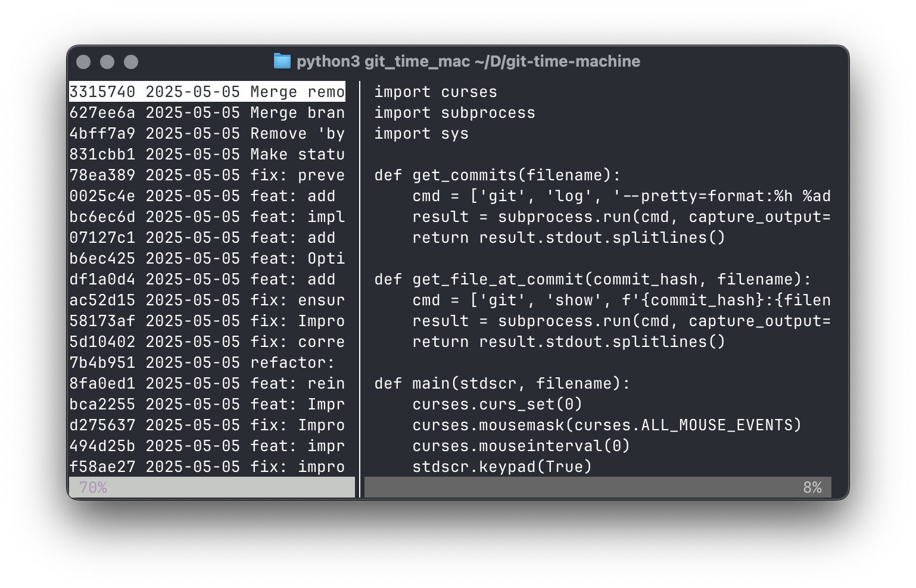The width and height of the screenshot is (916, 588).
Task: Choose commit 4bff7a9 Remove 'by
Action: click(x=207, y=134)
